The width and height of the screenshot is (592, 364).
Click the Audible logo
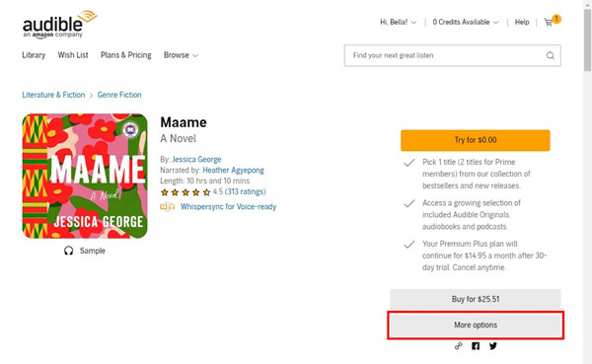pos(59,24)
